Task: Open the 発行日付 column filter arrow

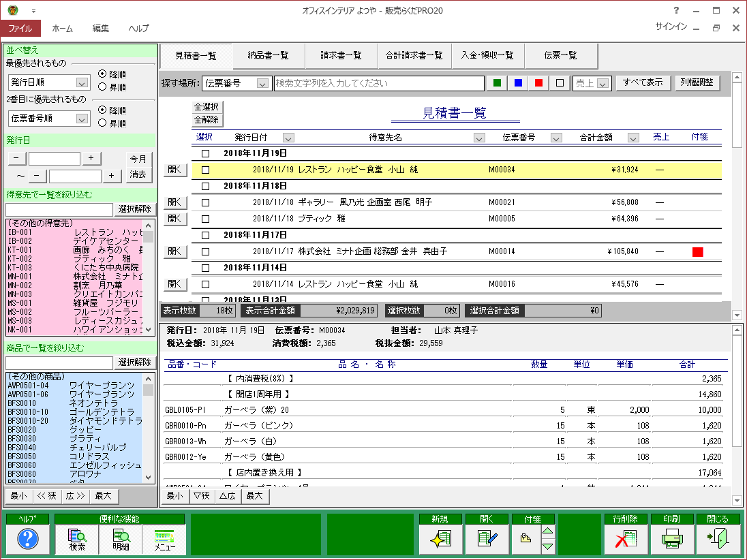Action: point(288,138)
